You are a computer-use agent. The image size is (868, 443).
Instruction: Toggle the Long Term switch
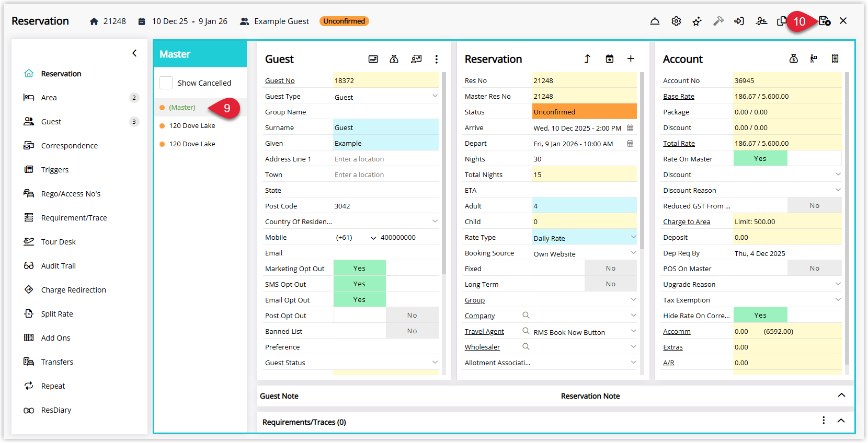click(x=611, y=284)
